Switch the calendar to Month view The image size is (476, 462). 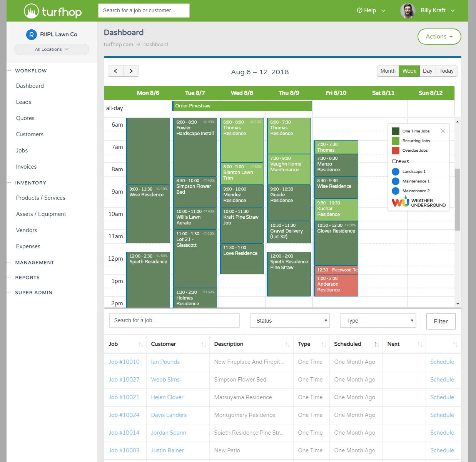[388, 71]
